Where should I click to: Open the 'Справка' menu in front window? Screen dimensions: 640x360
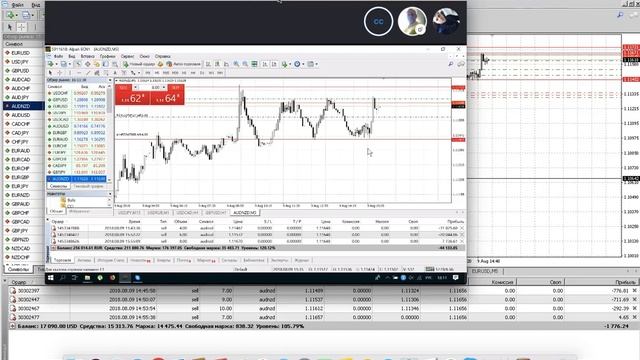(162, 56)
